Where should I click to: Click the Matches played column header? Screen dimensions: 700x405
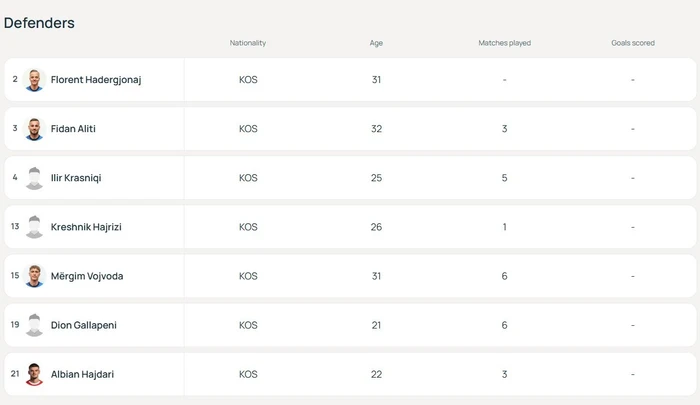[x=504, y=43]
